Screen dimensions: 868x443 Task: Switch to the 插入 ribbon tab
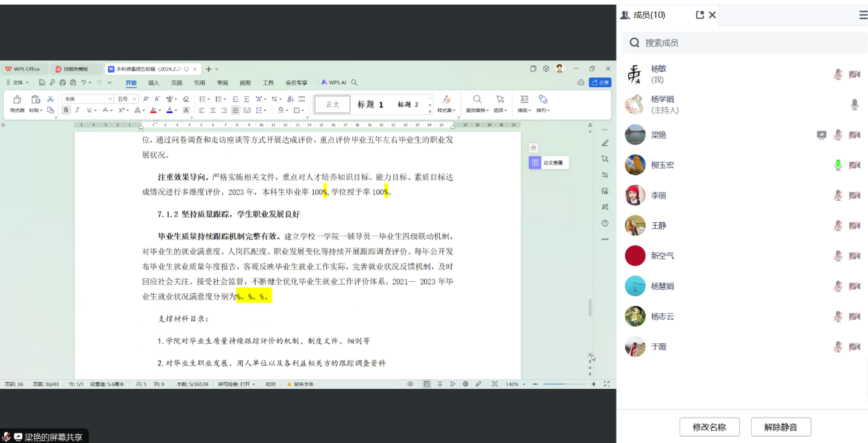[153, 82]
